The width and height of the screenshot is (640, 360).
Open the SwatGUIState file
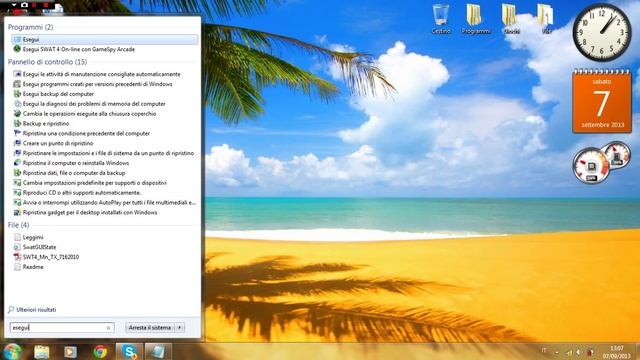click(x=39, y=247)
